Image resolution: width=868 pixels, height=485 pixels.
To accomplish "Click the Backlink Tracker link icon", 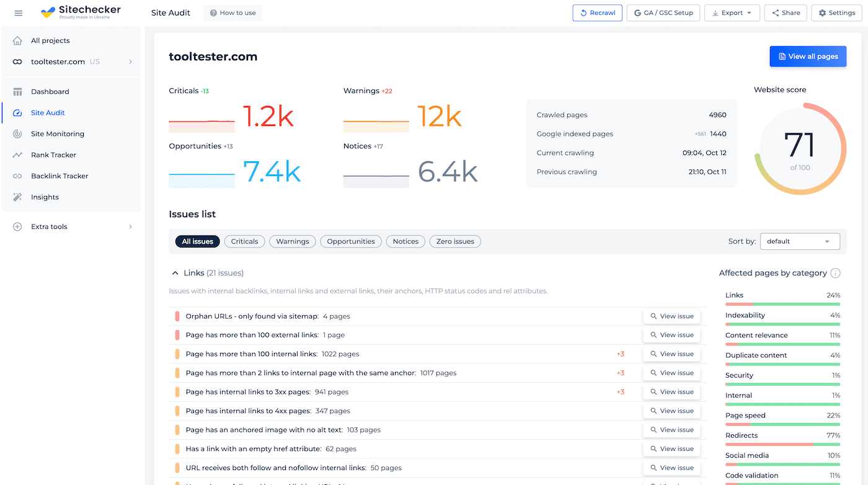I will (x=17, y=176).
